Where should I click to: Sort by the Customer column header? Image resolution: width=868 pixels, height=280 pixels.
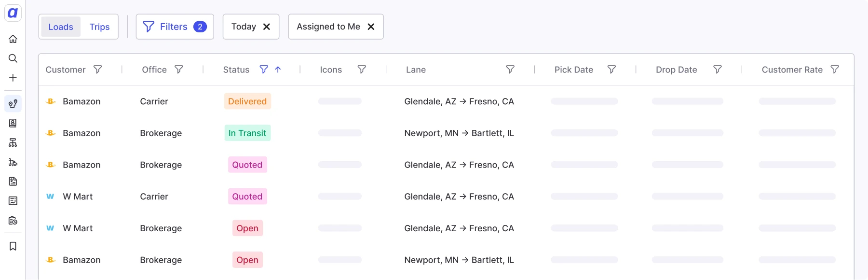point(66,70)
